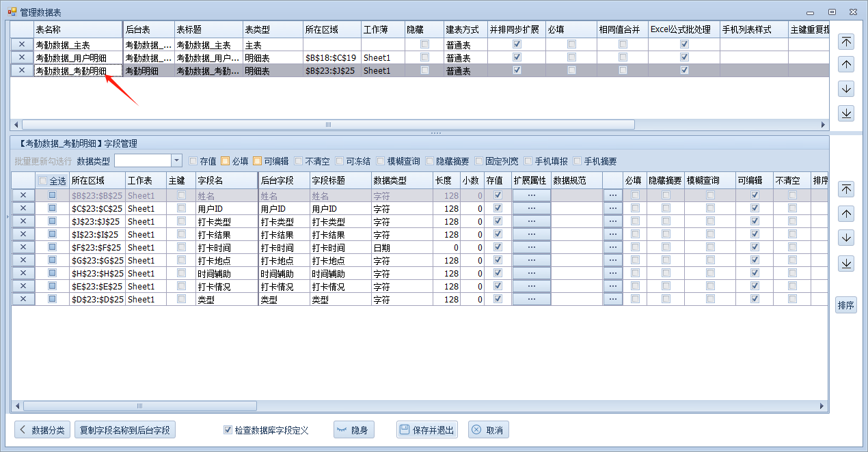Select the 考勤数据_用户明细 table name cell
868x452 pixels.
[x=77, y=57]
